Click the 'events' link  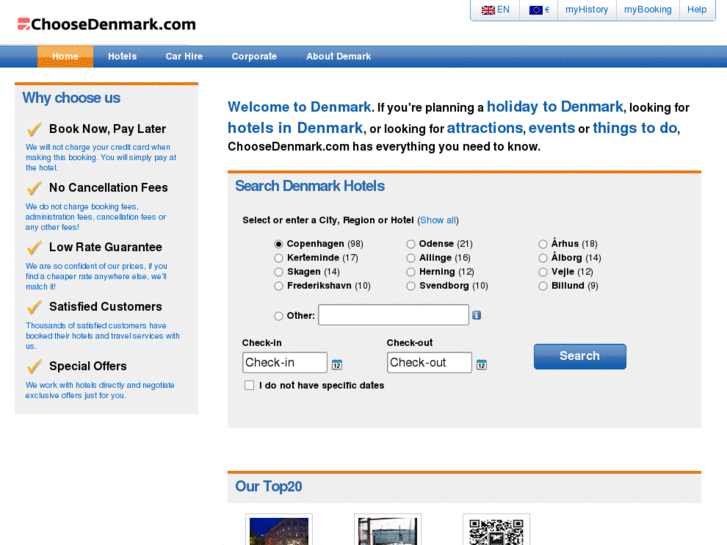tap(551, 128)
